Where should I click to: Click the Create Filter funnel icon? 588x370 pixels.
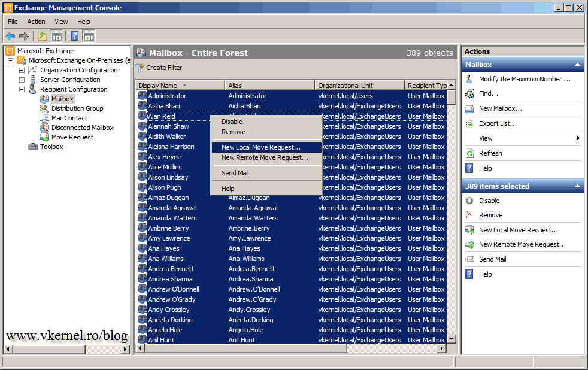(140, 68)
